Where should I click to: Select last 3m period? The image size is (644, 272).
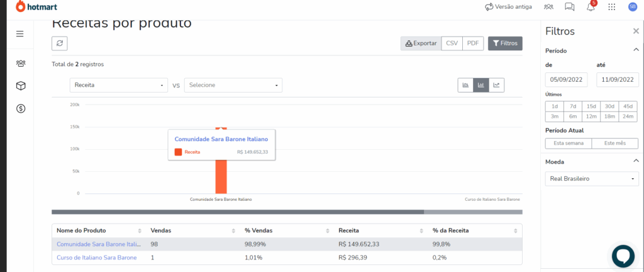(555, 116)
